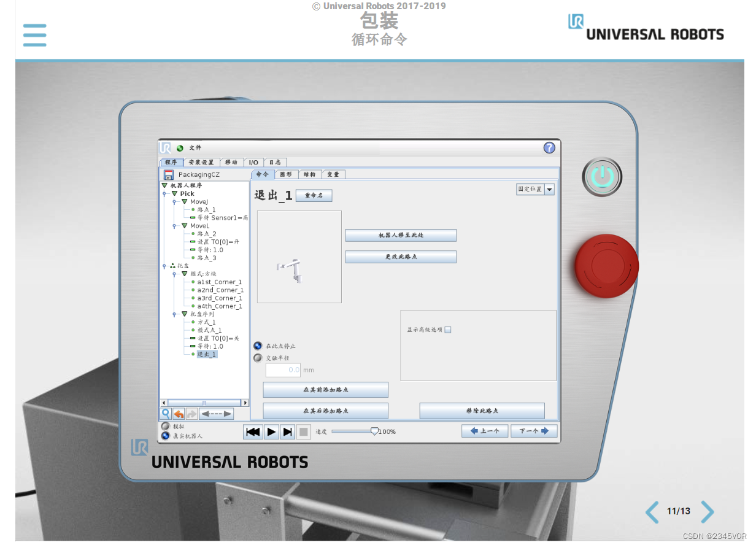Click the program tree horizontal scrollbar
The height and width of the screenshot is (545, 756).
click(204, 403)
